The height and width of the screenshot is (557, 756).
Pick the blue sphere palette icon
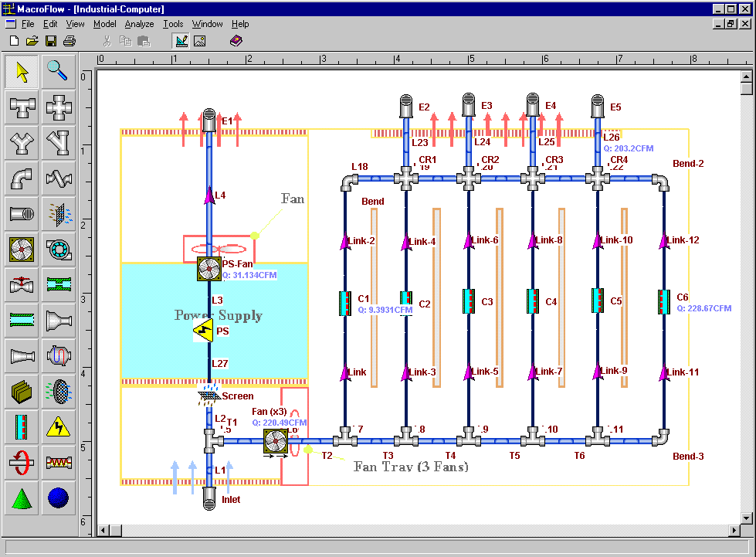[x=58, y=497]
